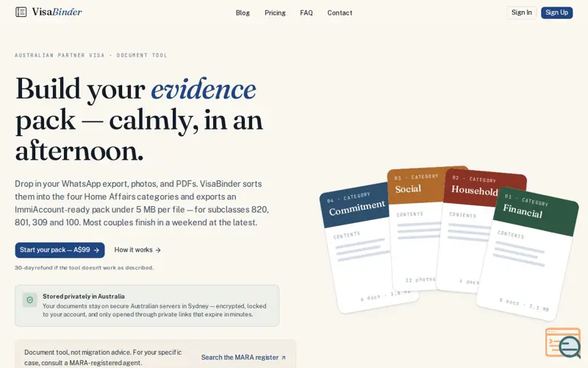Open Search the MARA register link

click(243, 358)
